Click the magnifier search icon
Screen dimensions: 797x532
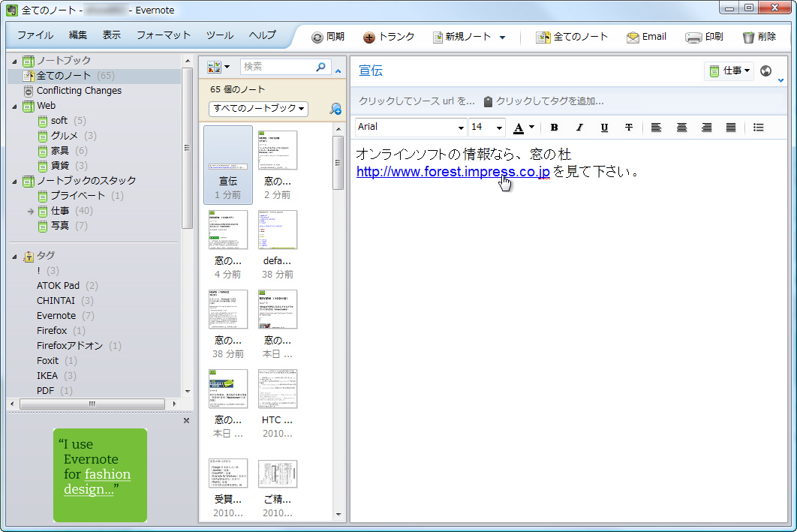[320, 67]
